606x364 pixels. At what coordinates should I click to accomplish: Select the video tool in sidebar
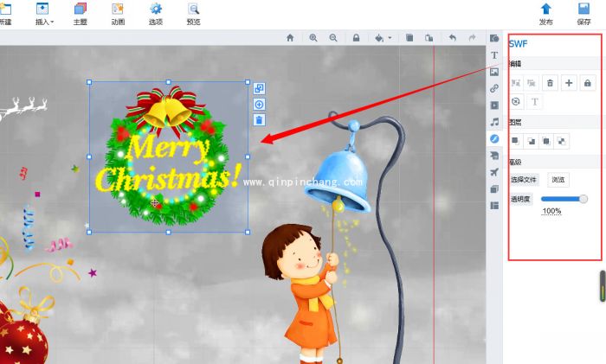(494, 105)
